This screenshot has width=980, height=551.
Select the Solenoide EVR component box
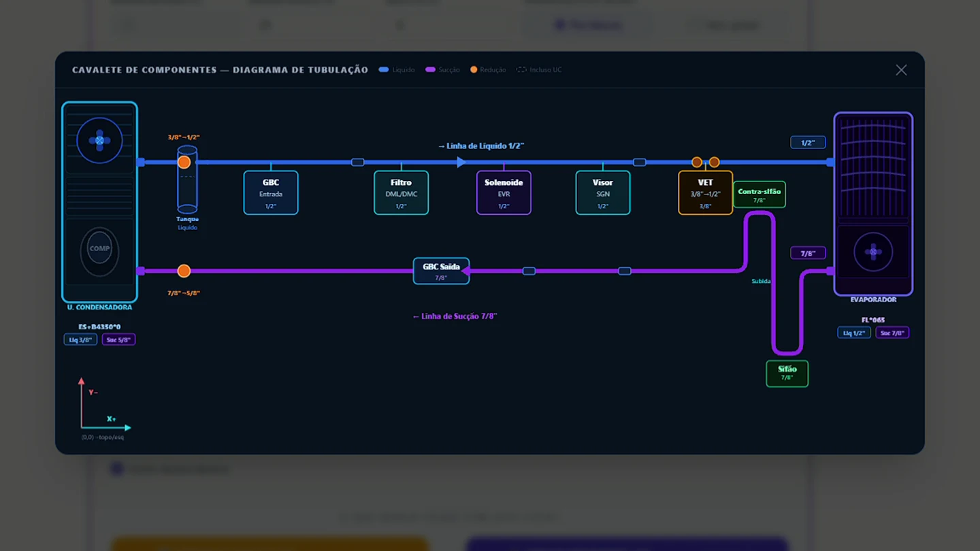[x=504, y=193]
